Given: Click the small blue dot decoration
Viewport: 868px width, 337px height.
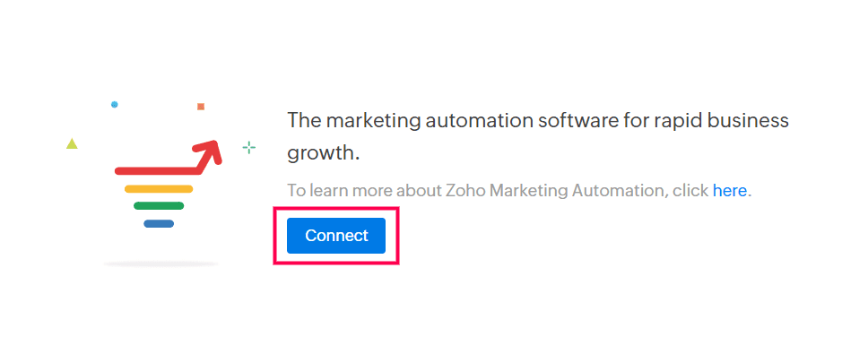Looking at the screenshot, I should coord(115,104).
